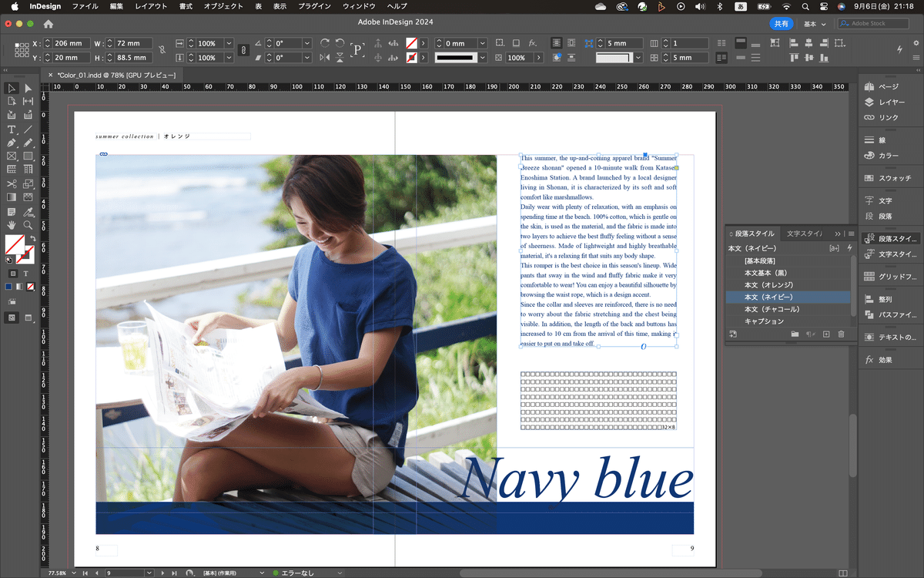Viewport: 924px width, 578px height.
Task: Select the Rectangle Frame tool
Action: click(12, 156)
